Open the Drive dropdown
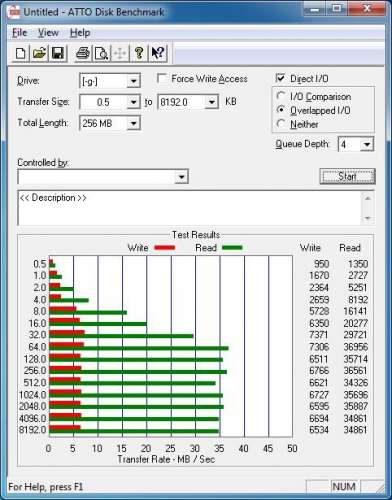 click(x=133, y=81)
